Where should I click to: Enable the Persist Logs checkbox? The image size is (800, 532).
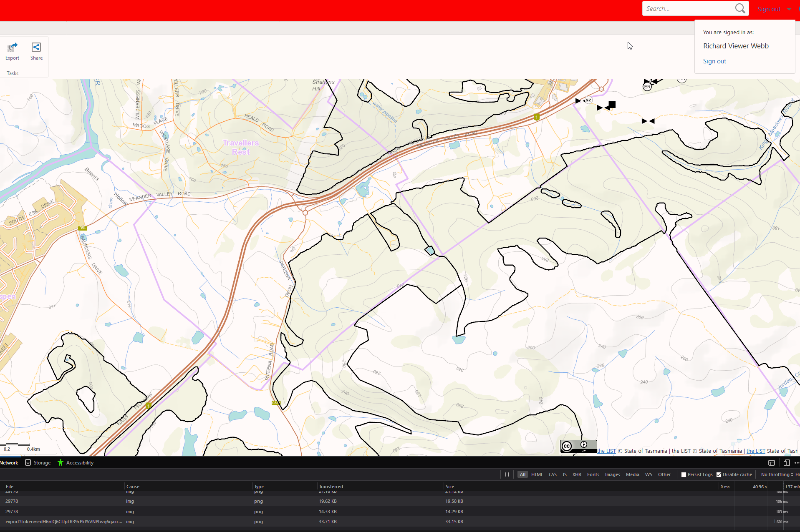[684, 474]
